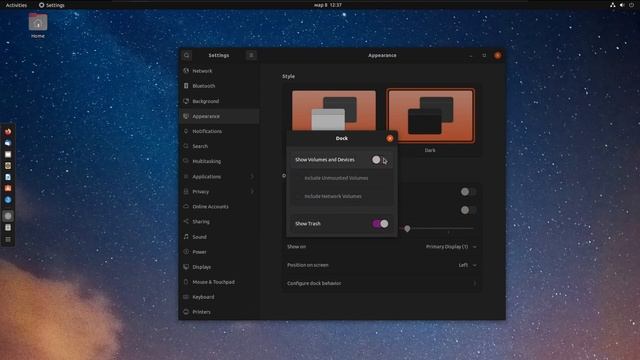The image size is (640, 360).
Task: Open the Settings app menu in top bar
Action: point(51,5)
